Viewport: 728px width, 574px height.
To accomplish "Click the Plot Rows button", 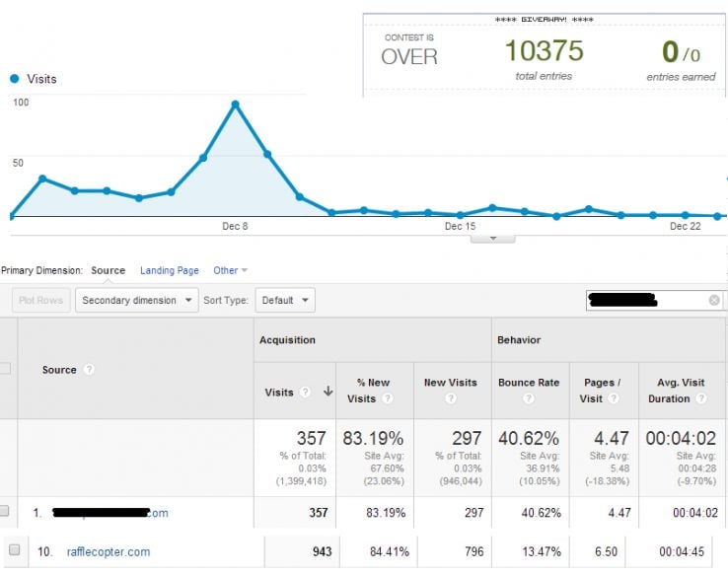I will pos(39,300).
